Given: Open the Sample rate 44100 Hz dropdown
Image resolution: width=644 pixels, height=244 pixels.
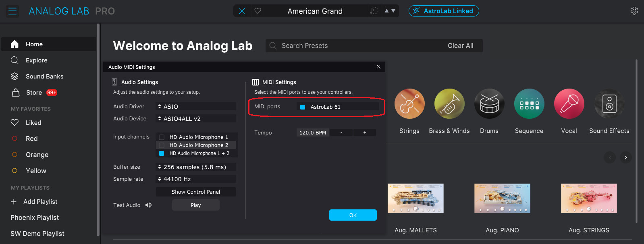Looking at the screenshot, I should (196, 179).
